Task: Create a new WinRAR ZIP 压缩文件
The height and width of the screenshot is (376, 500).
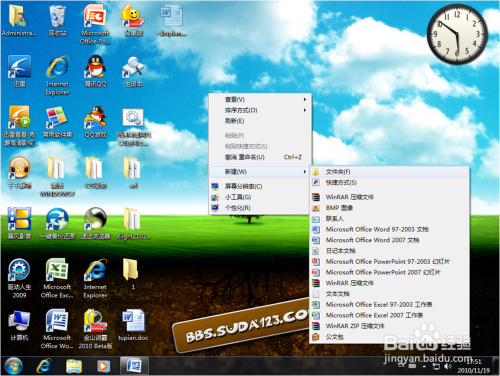Action: click(390, 326)
